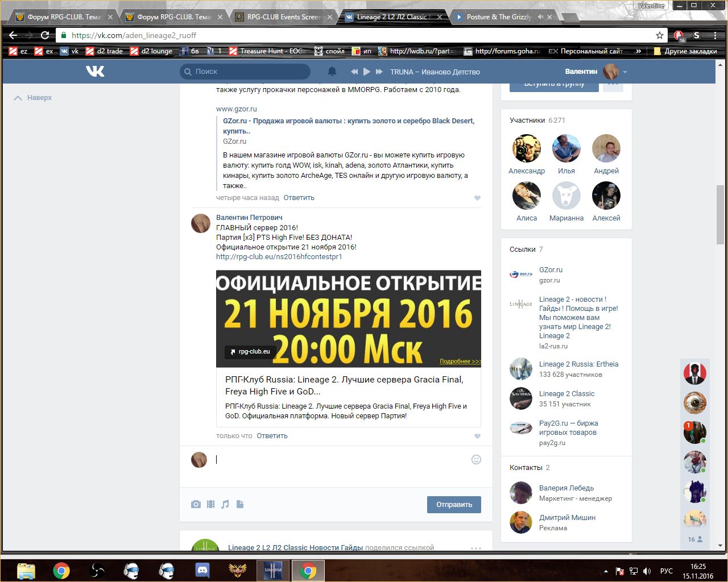The image size is (728, 582).
Task: Reply to the GZor.ru comment via Ответить
Action: click(299, 198)
